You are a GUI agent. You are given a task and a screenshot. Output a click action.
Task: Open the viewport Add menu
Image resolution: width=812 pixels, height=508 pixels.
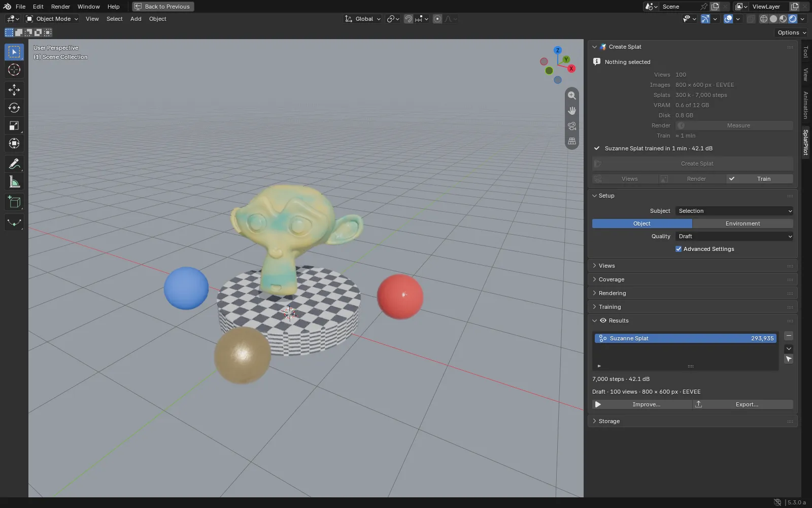click(x=136, y=19)
